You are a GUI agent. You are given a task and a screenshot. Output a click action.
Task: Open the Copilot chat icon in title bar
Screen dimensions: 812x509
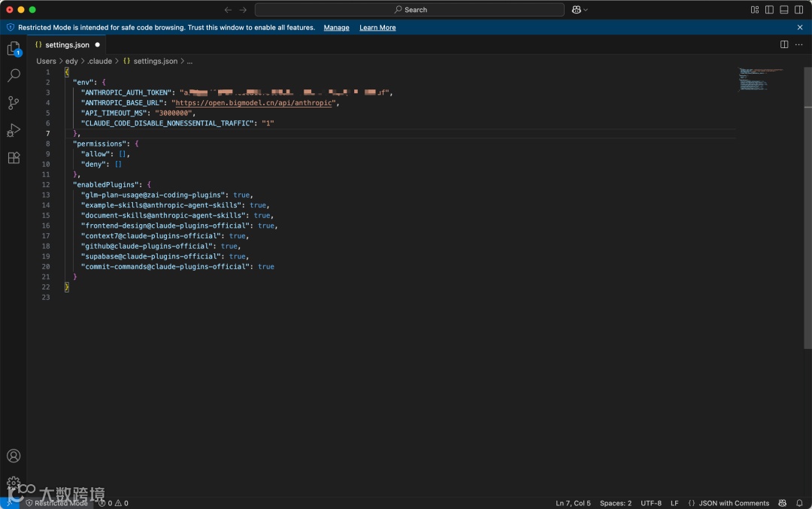(576, 10)
